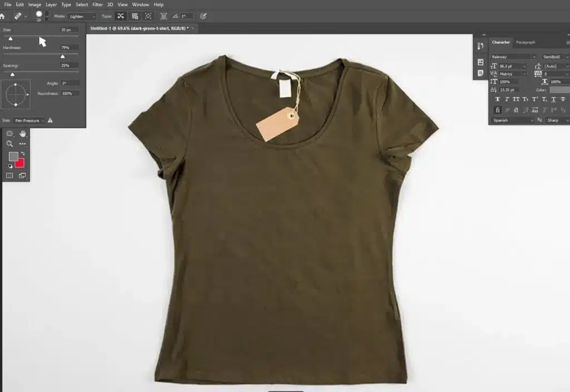Select the Hand tool
This screenshot has height=392, width=570.
coord(23,134)
